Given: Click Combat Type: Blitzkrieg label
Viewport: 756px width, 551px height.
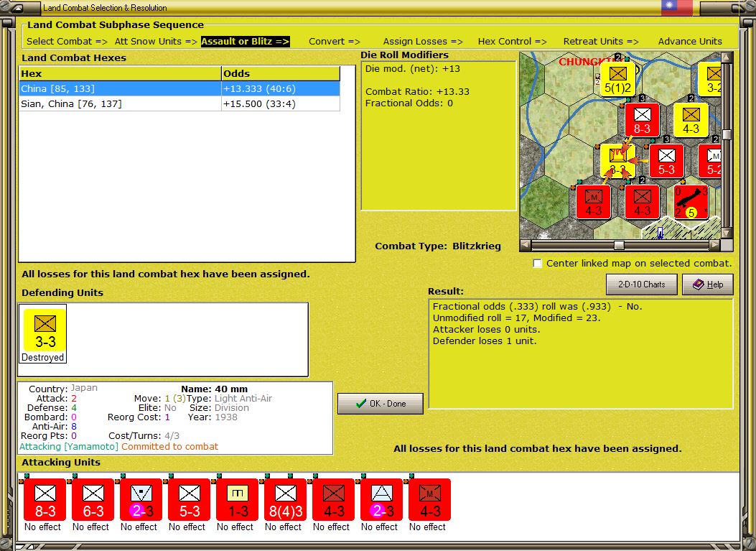Looking at the screenshot, I should tap(438, 246).
